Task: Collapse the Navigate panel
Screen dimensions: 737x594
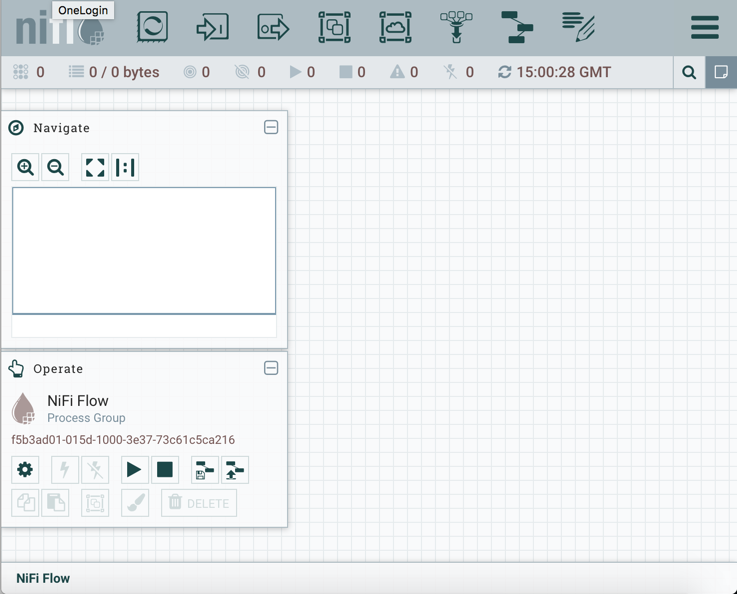Action: click(271, 128)
